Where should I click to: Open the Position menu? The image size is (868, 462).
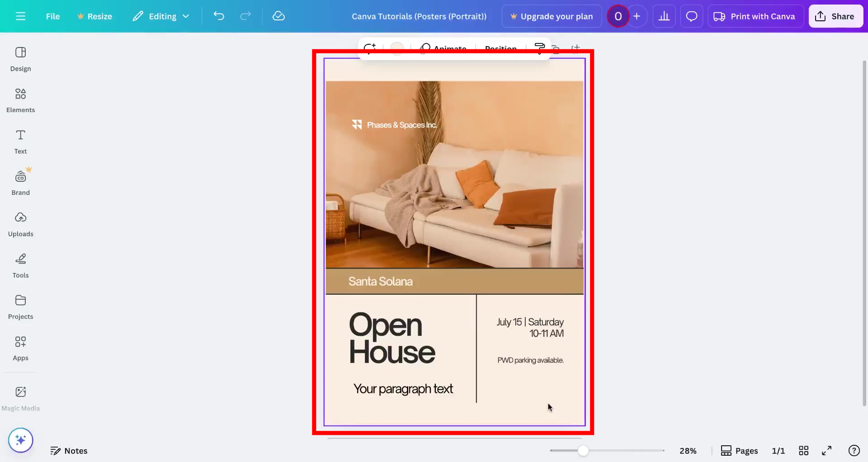(x=500, y=48)
